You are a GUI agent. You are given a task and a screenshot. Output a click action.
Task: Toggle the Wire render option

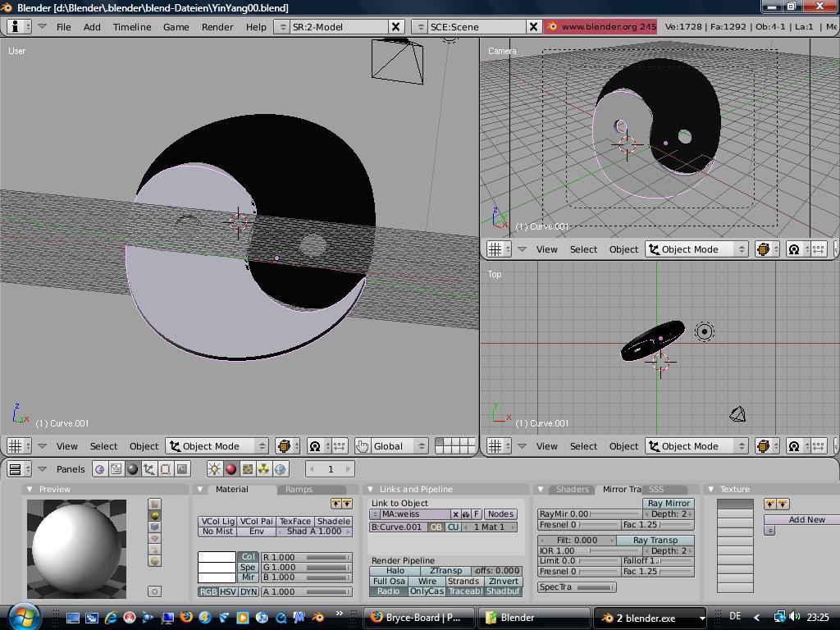pos(427,581)
